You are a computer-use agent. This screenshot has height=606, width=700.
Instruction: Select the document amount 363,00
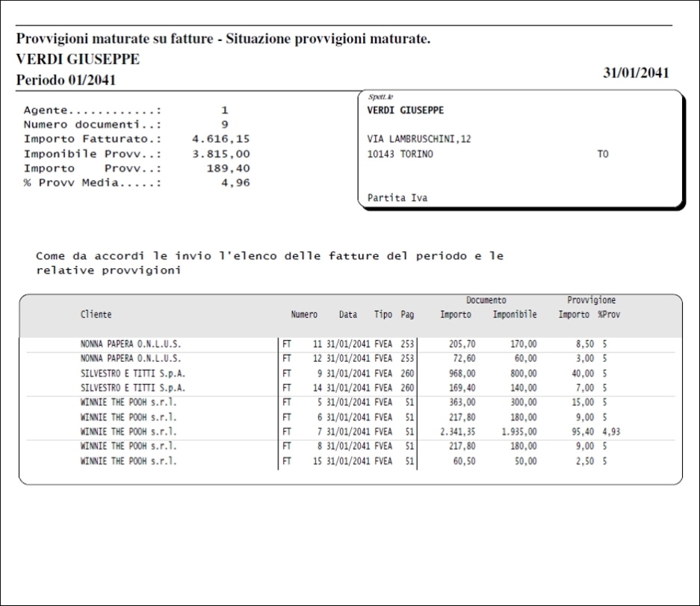[x=462, y=402]
